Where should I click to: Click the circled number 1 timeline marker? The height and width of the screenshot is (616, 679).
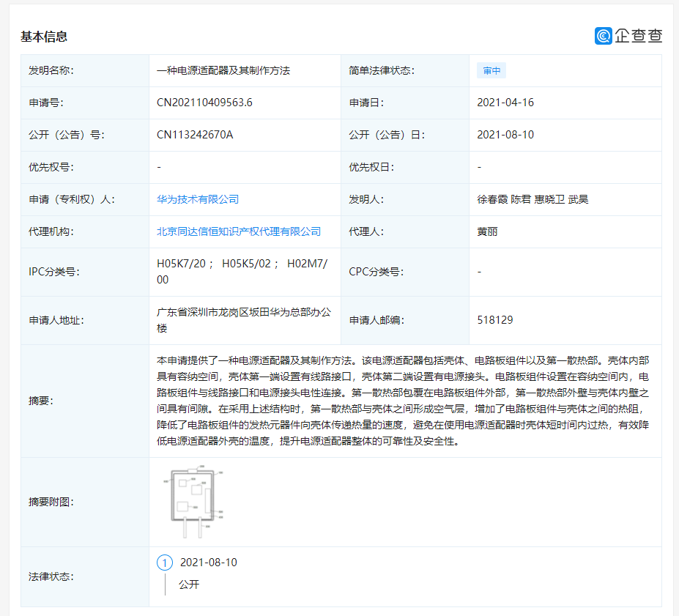(165, 563)
